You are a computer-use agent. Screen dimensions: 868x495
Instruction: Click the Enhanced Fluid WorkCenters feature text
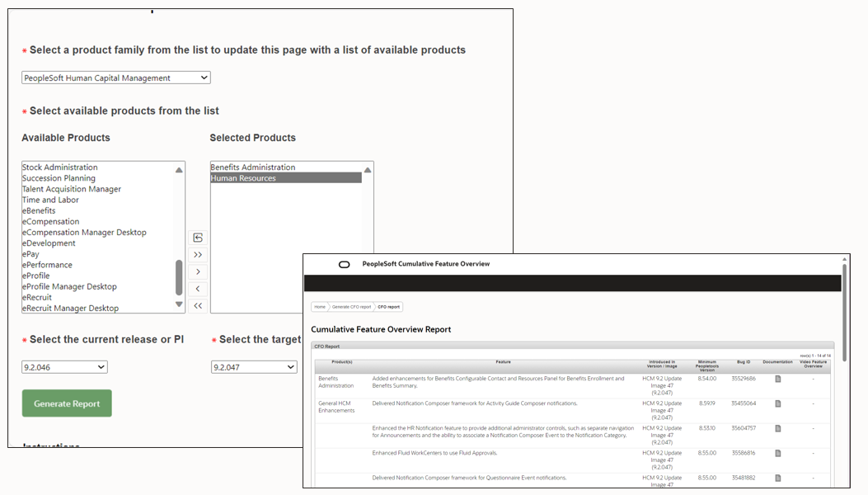pos(434,453)
